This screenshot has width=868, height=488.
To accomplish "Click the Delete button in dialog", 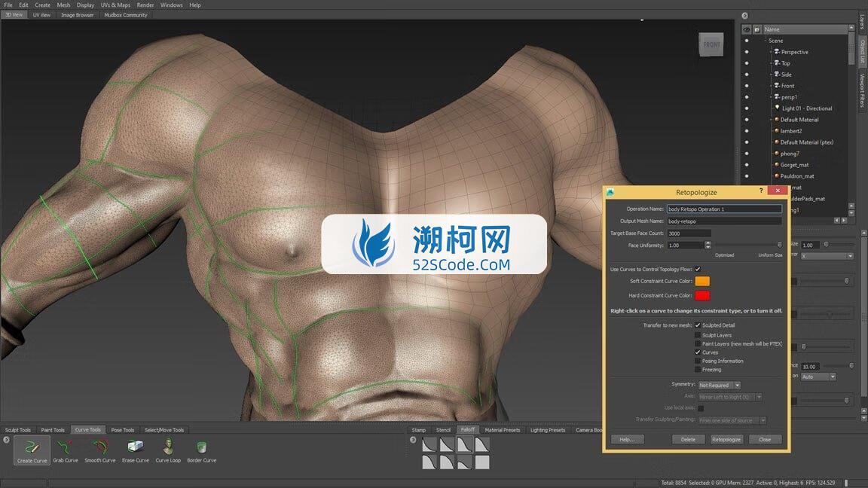I will [x=688, y=439].
